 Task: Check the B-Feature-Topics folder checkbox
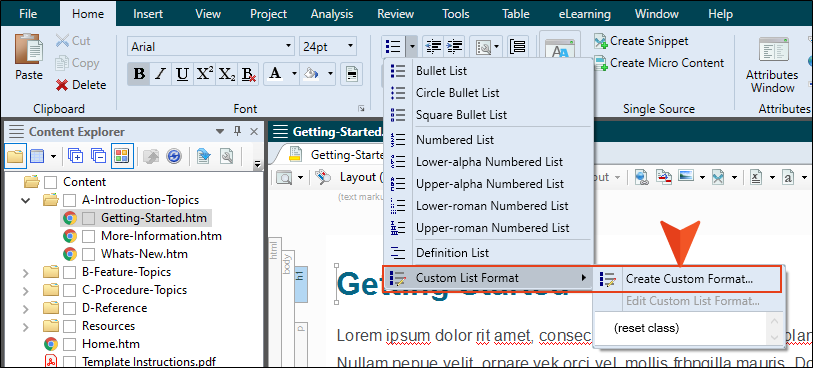69,272
